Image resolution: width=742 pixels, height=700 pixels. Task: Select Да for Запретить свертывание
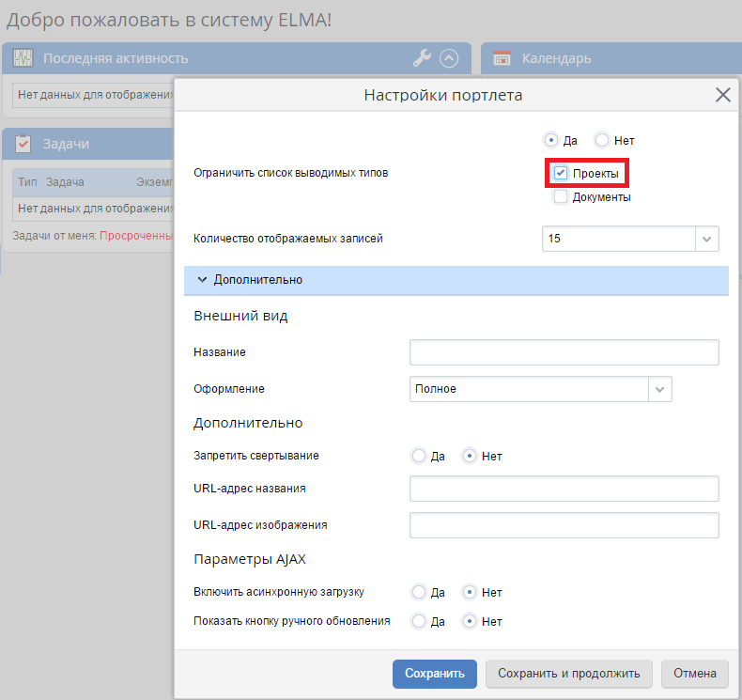pos(419,457)
